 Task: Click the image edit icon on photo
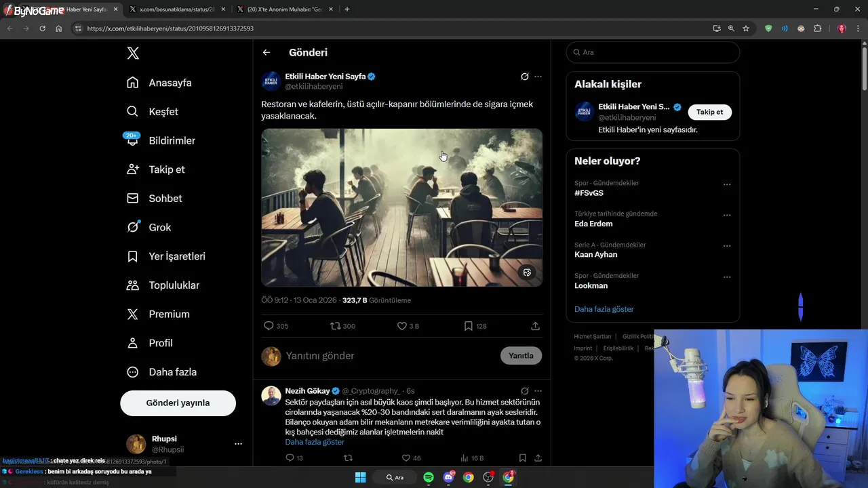coord(527,272)
